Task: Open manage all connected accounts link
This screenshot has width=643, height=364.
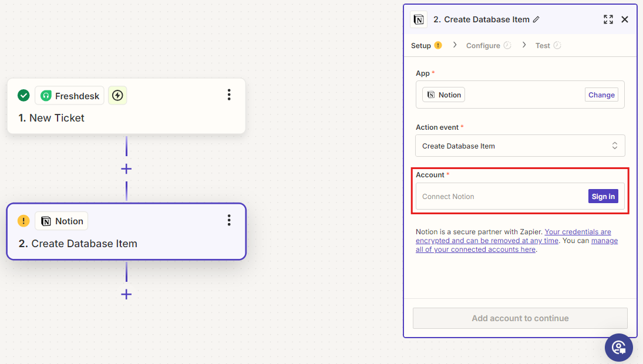Action: pos(517,245)
